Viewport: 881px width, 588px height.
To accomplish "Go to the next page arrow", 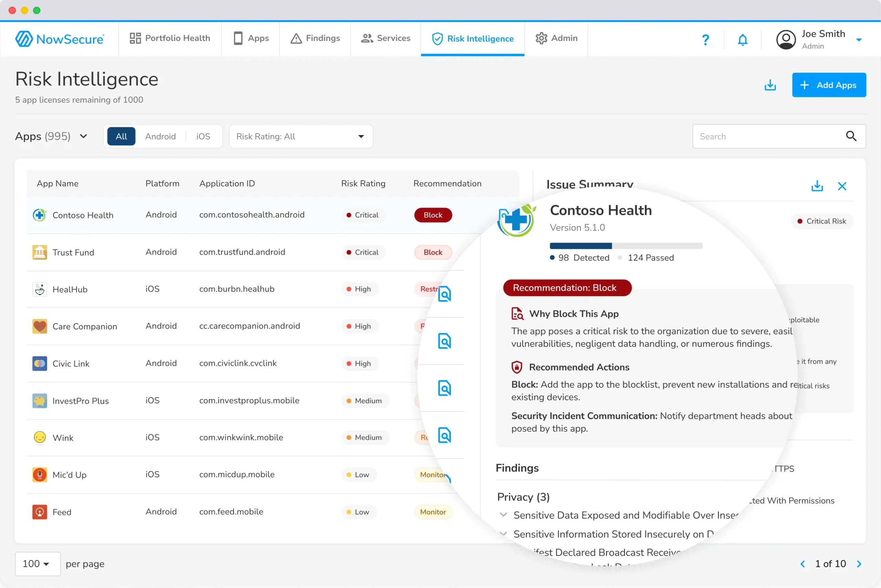I will (859, 564).
